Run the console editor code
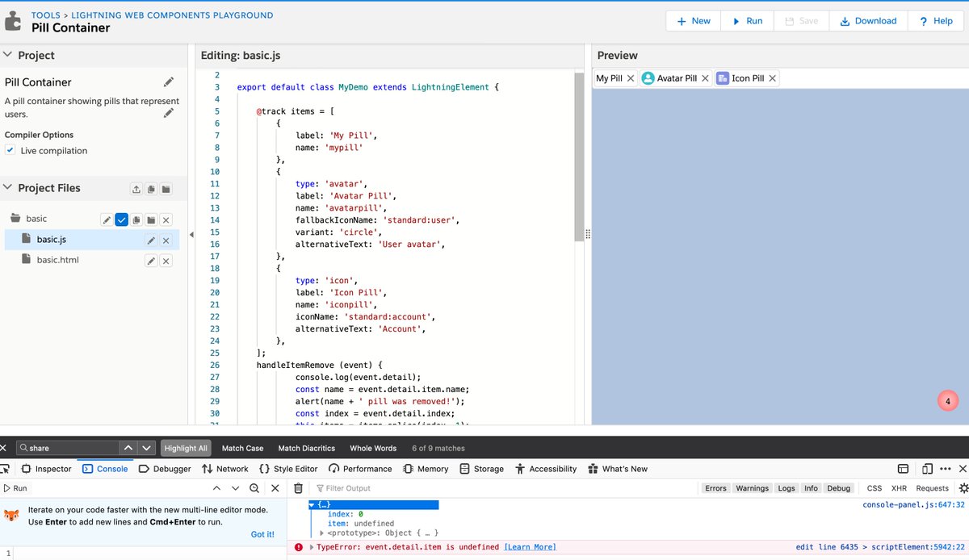The height and width of the screenshot is (560, 969). pos(15,488)
